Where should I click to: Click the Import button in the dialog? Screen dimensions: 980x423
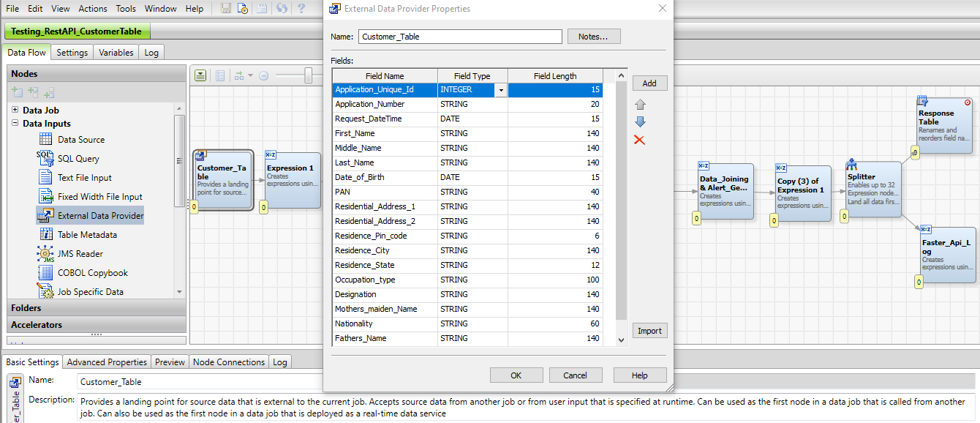click(649, 330)
